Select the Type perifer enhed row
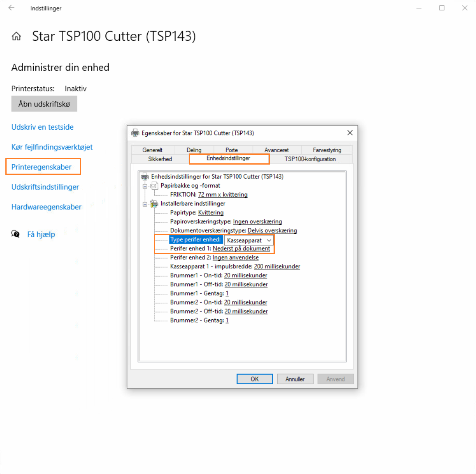This screenshot has width=476, height=474. [195, 239]
